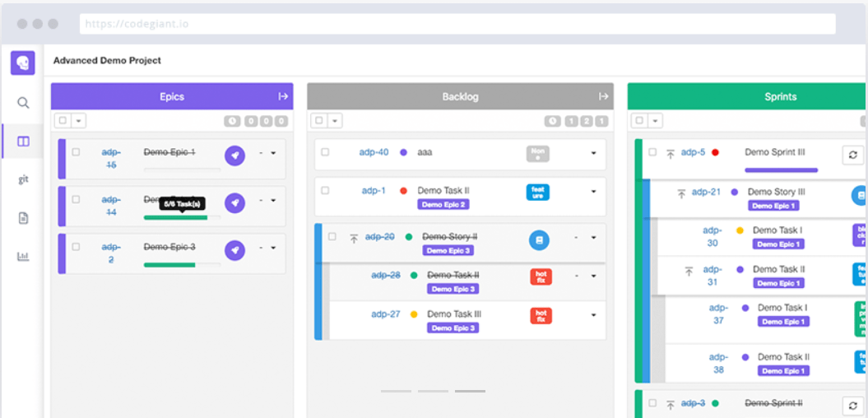868x418 pixels.
Task: Click the Codegiant skull logo icon
Action: tap(23, 63)
